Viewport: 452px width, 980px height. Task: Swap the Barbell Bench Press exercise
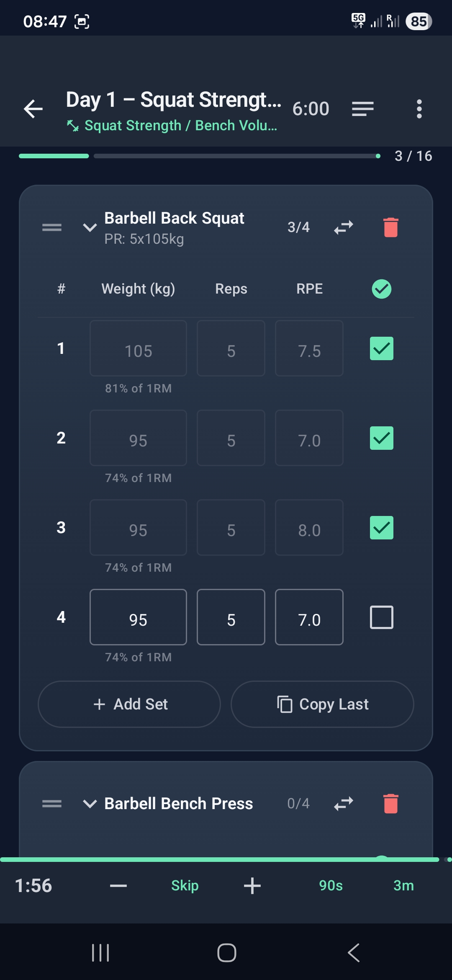click(343, 803)
